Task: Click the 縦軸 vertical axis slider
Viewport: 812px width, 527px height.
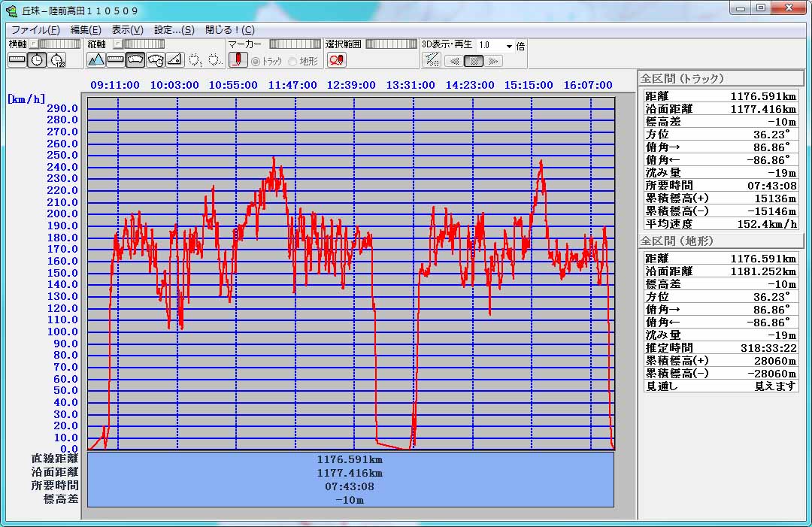Action: pos(144,44)
